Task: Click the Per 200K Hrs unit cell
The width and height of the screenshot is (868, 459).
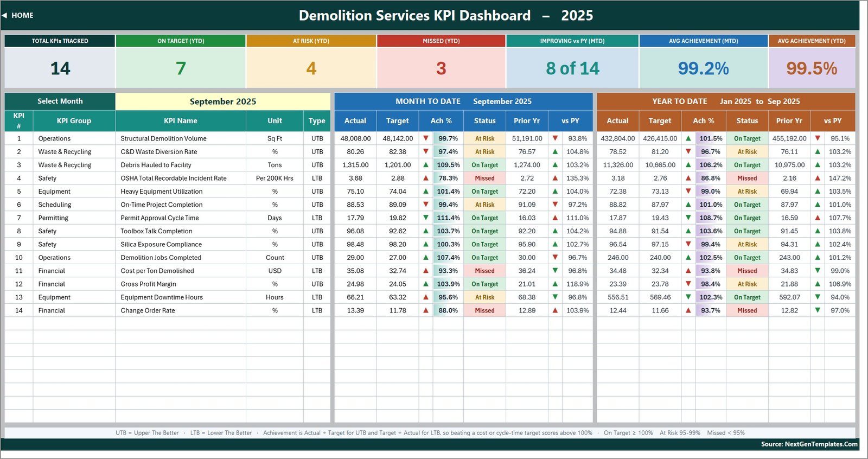Action: coord(275,178)
